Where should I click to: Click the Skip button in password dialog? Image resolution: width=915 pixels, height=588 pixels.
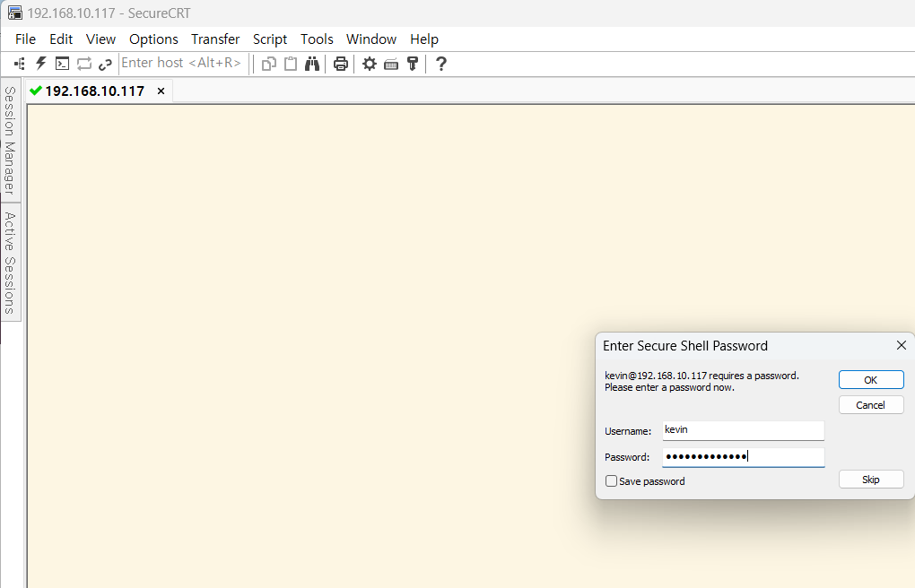coord(871,480)
